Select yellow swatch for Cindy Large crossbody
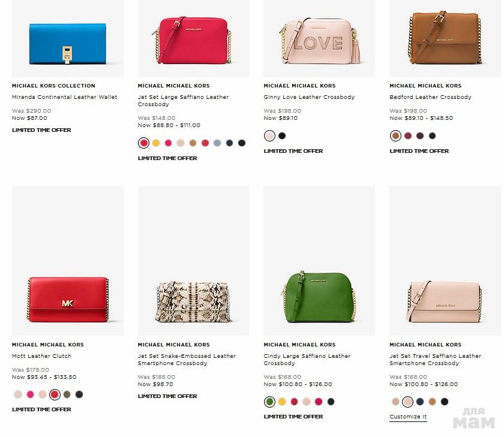Viewport: 504px width, 437px height. [x=282, y=402]
